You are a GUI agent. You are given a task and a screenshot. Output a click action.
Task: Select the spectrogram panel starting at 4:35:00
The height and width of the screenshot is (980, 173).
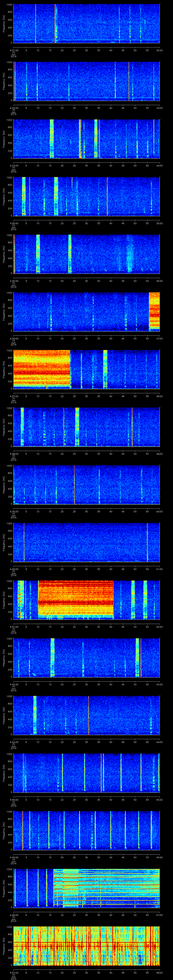pos(87,254)
